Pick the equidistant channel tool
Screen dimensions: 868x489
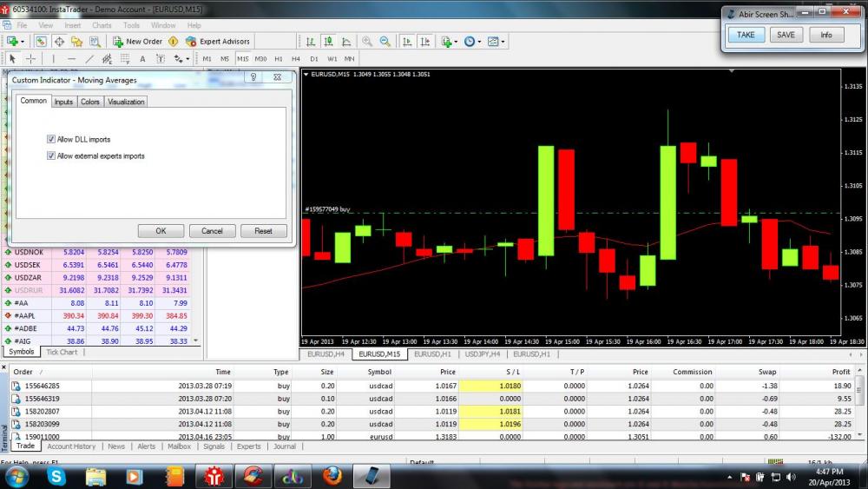pyautogui.click(x=107, y=59)
